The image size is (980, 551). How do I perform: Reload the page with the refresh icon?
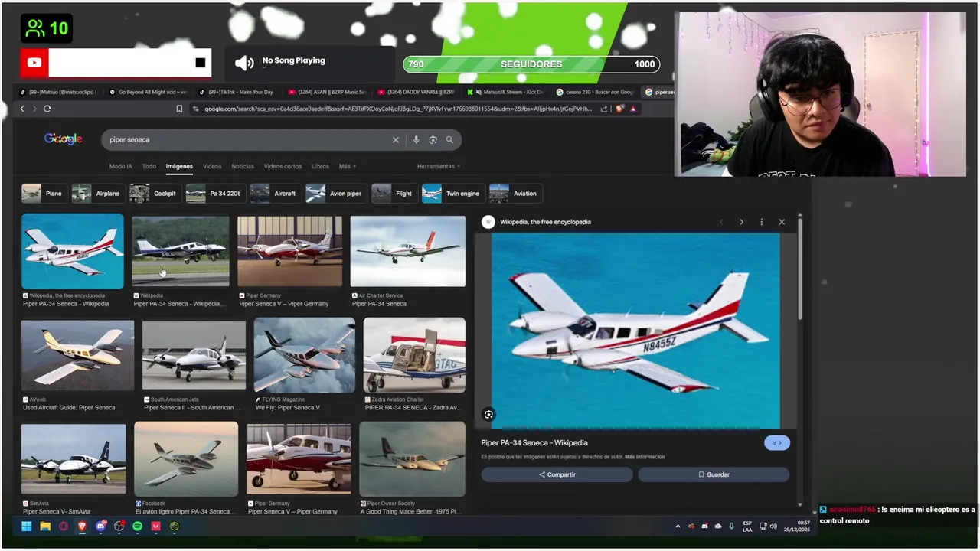(x=47, y=109)
